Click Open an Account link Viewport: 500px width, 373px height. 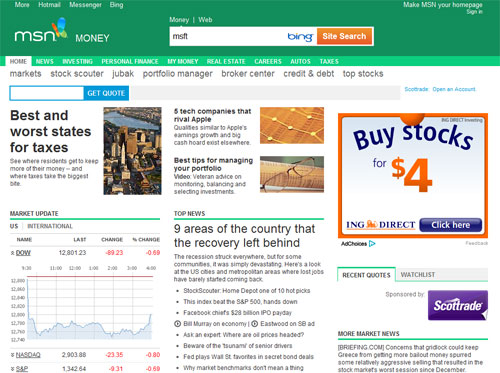click(454, 89)
